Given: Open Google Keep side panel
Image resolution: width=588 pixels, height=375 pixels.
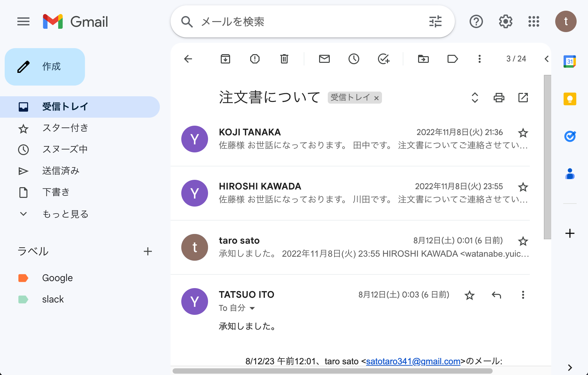Looking at the screenshot, I should click(570, 99).
